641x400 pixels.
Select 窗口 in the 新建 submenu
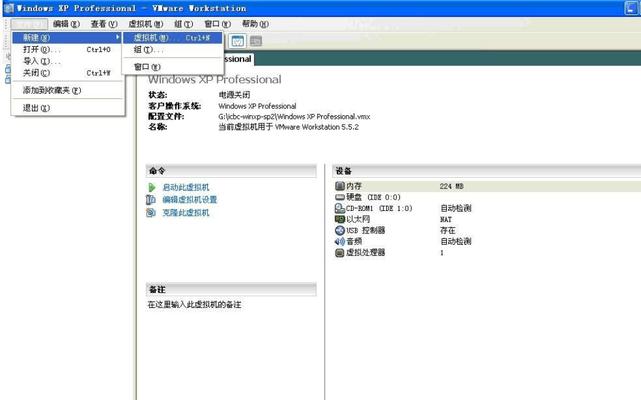[173, 67]
